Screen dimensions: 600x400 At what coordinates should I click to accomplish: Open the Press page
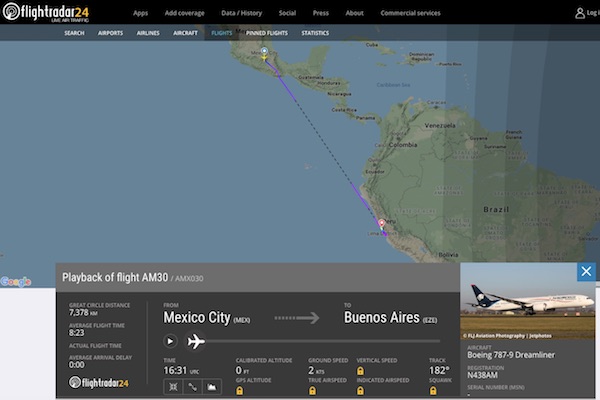(321, 13)
